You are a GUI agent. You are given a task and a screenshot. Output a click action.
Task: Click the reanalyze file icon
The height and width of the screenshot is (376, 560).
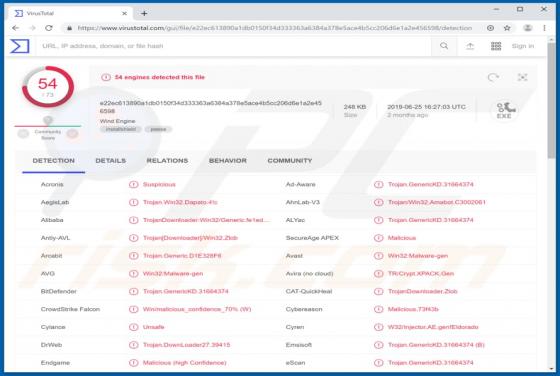[493, 77]
